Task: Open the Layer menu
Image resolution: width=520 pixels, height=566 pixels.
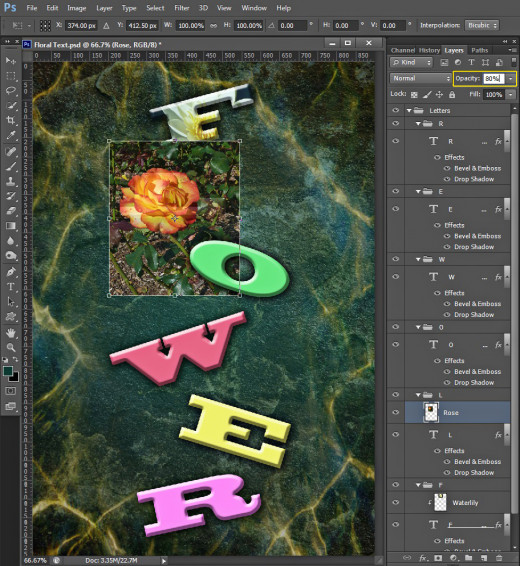Action: tap(104, 8)
